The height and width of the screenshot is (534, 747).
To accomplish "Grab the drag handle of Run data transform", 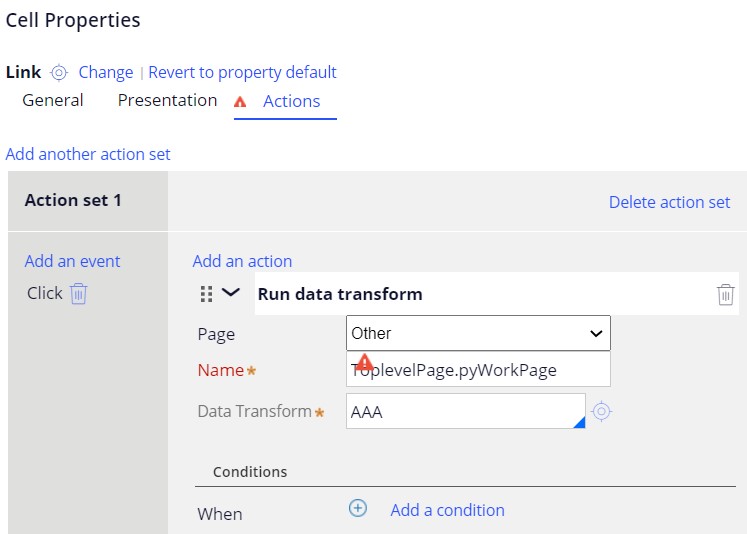I will tap(206, 294).
